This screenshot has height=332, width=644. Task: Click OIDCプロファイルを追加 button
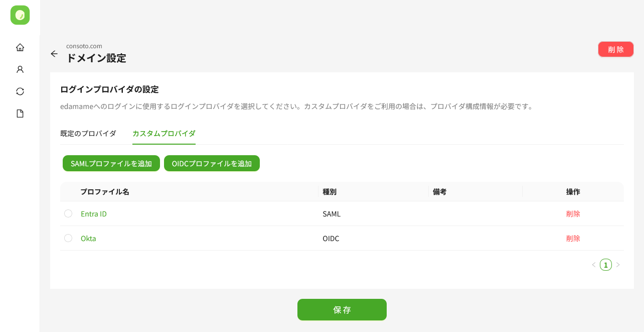tap(212, 163)
